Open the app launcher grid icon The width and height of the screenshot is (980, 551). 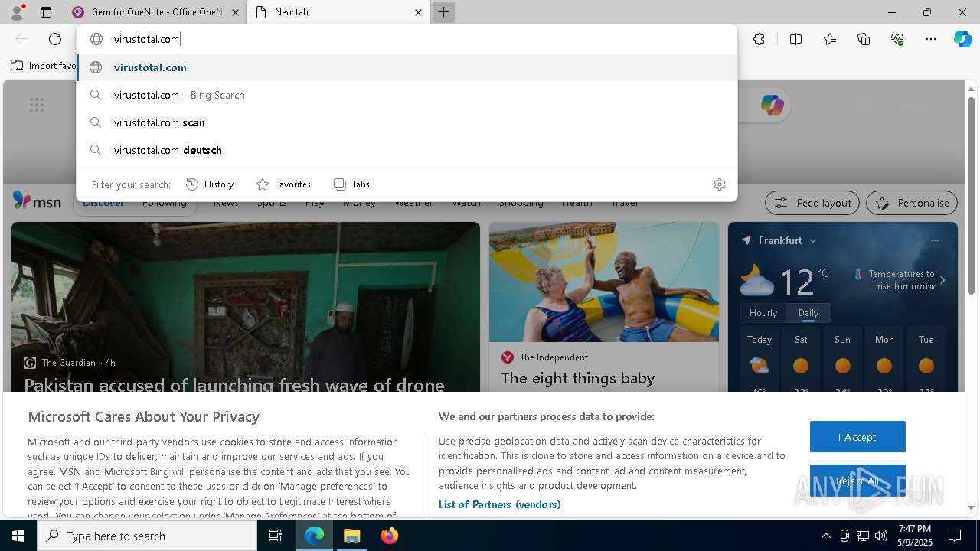(37, 106)
